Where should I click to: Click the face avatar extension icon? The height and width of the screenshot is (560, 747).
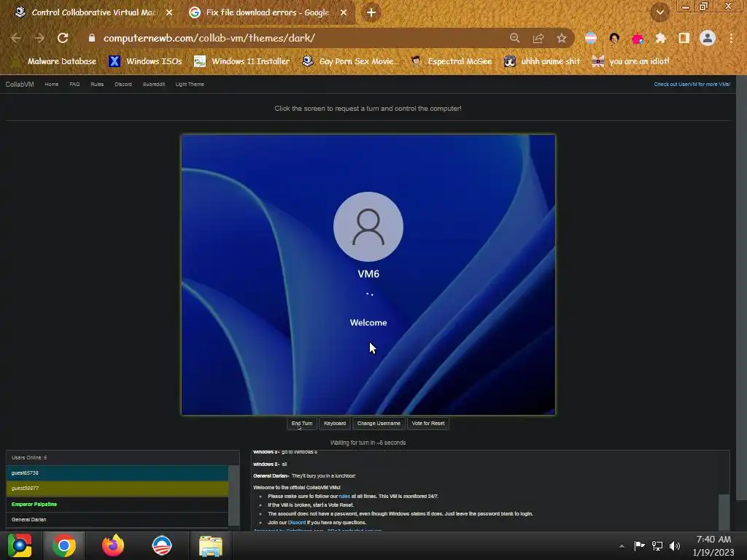click(614, 38)
